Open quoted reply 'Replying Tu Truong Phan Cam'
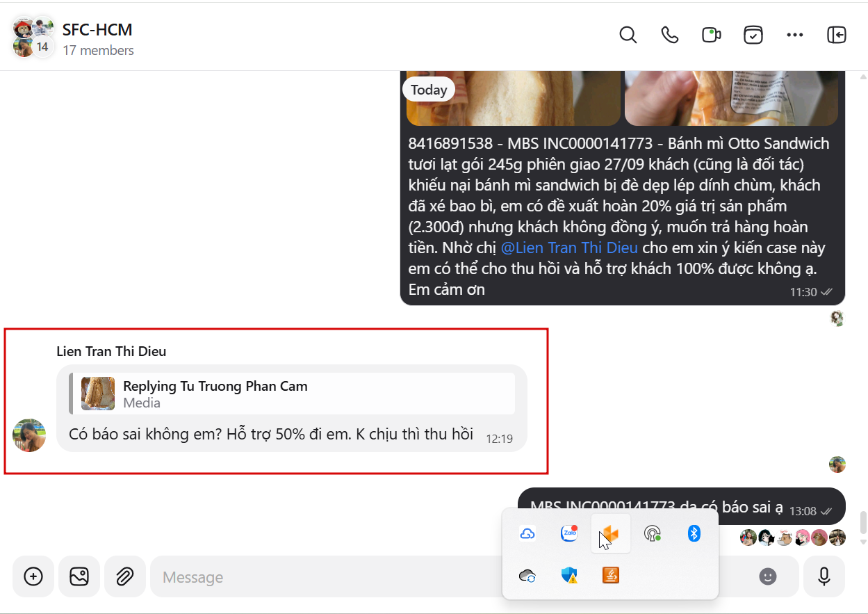Screen dimensions: 868x614 (x=292, y=394)
